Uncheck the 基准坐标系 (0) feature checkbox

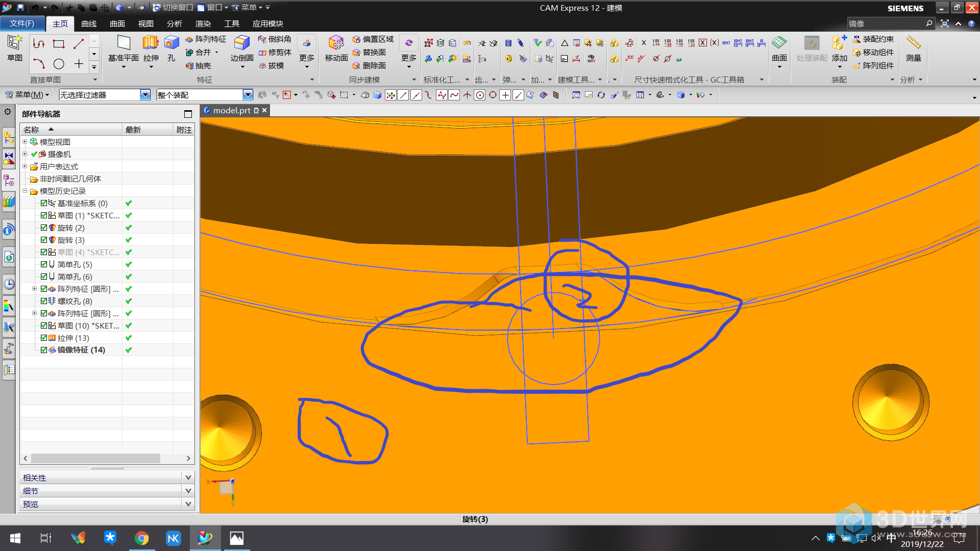coord(44,203)
